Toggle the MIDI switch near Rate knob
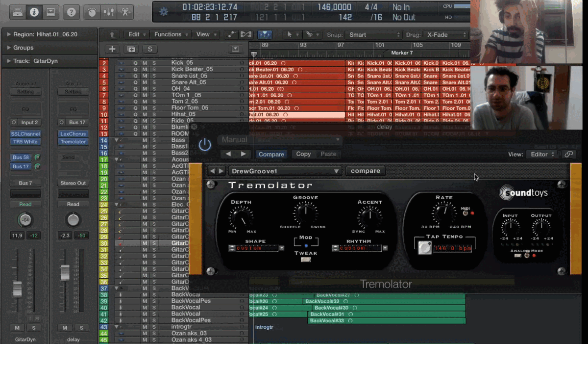The image size is (588, 368). point(465,212)
